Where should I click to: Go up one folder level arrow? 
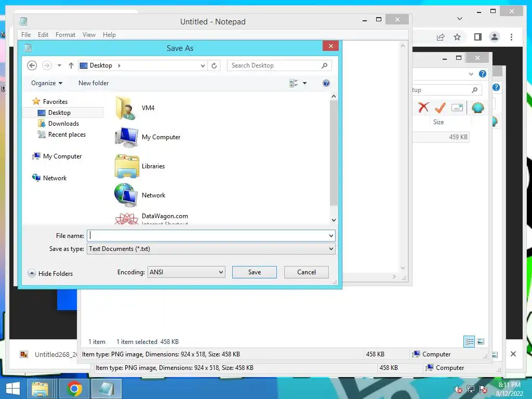tap(71, 65)
